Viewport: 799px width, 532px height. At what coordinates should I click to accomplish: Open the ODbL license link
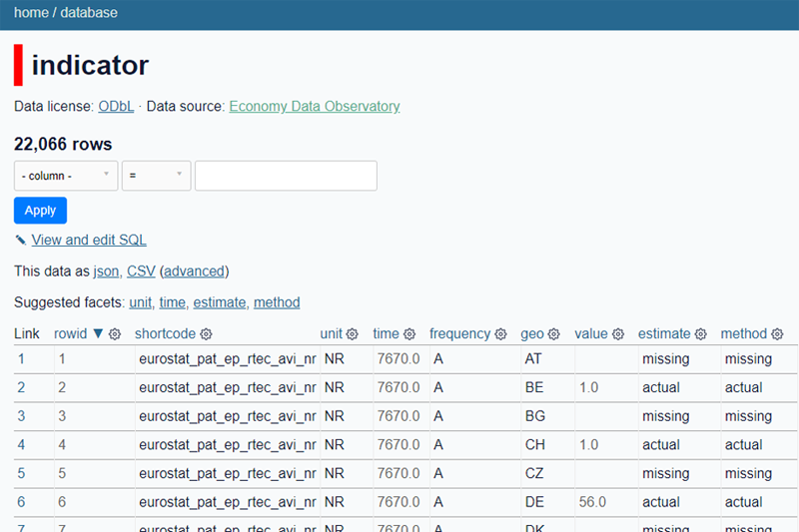point(116,107)
